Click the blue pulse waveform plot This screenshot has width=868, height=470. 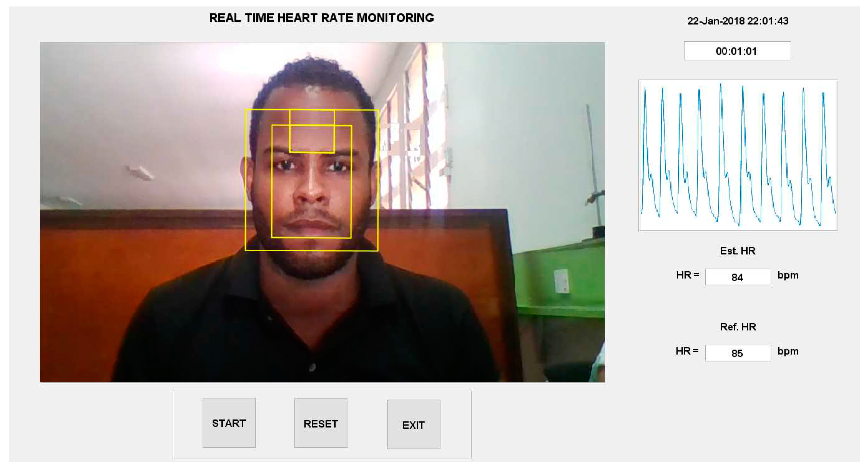(x=738, y=155)
